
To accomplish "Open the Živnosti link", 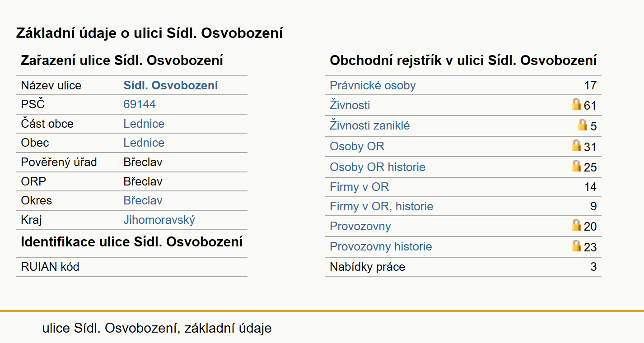I will click(x=350, y=105).
